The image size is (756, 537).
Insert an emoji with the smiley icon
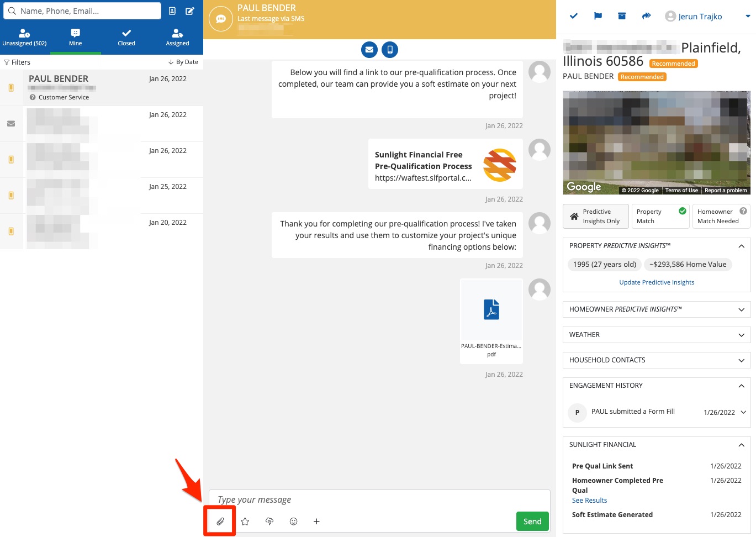point(294,521)
